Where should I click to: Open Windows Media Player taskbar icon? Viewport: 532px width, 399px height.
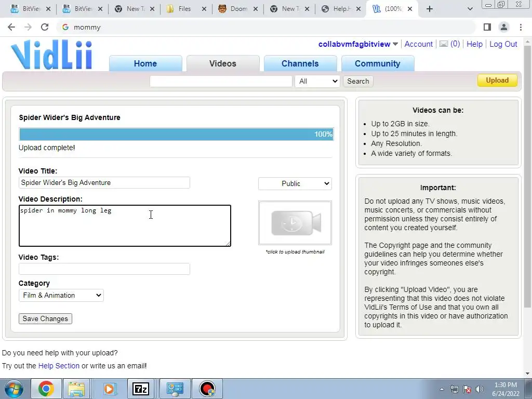pyautogui.click(x=109, y=389)
